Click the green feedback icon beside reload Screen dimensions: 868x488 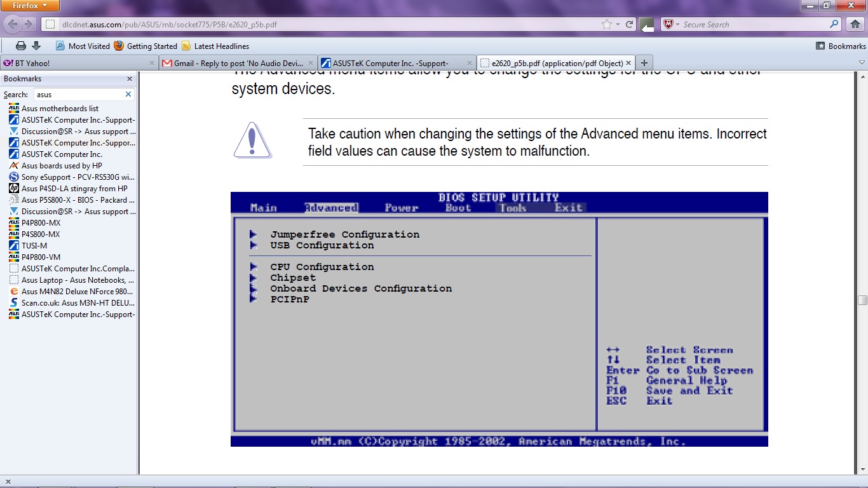click(647, 25)
